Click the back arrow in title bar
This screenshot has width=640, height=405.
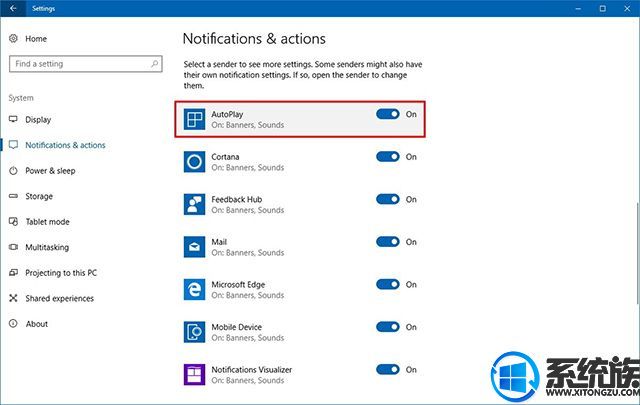13,8
